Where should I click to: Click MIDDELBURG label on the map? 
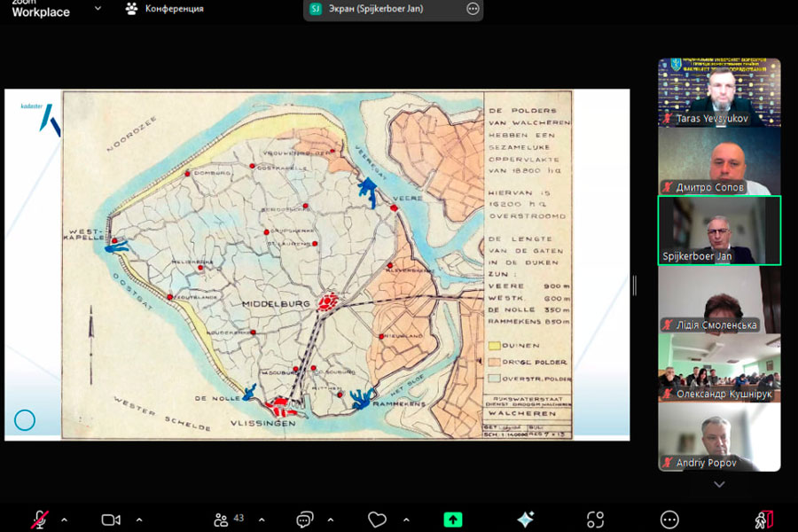276,304
